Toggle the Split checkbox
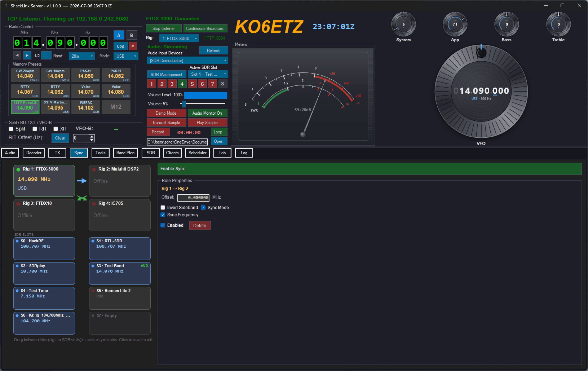 [x=11, y=129]
